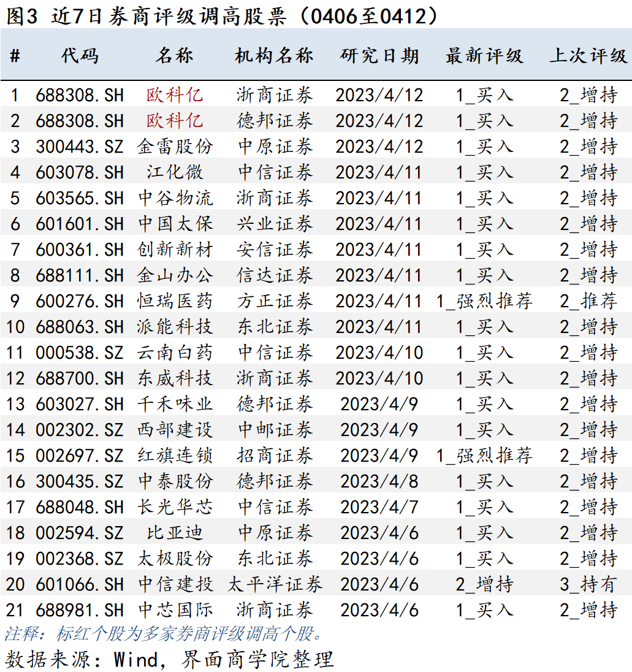Click date 2023/4/8
This screenshot has width=632, height=672.
coord(379,481)
